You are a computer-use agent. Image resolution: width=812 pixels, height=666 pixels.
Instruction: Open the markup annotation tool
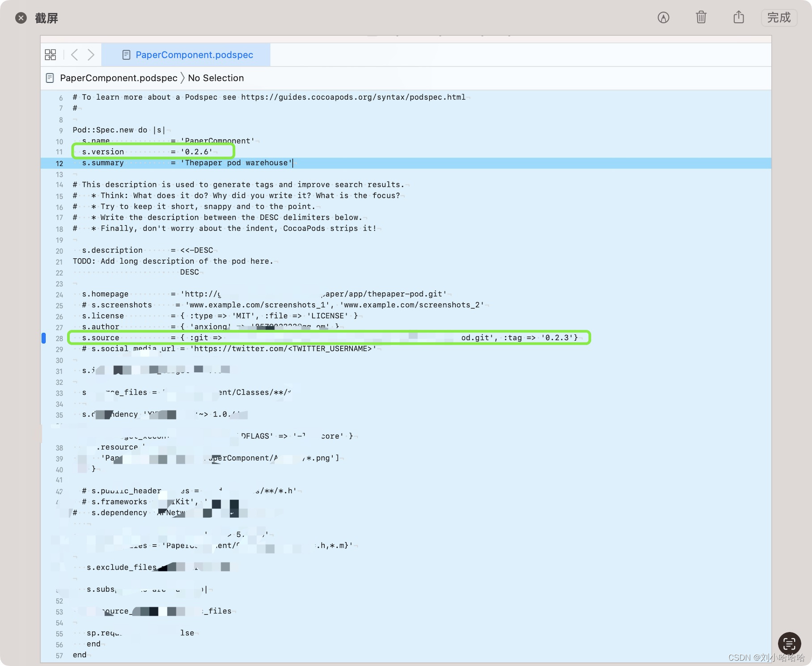664,17
